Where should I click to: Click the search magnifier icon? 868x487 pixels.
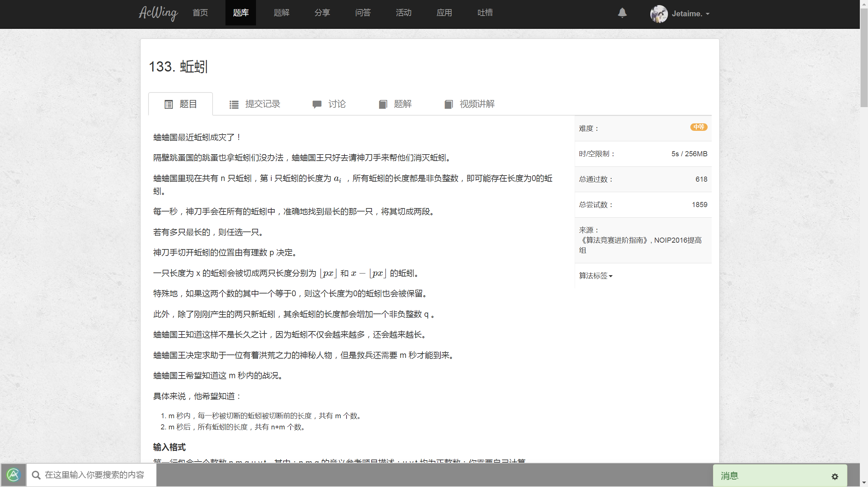coord(36,475)
